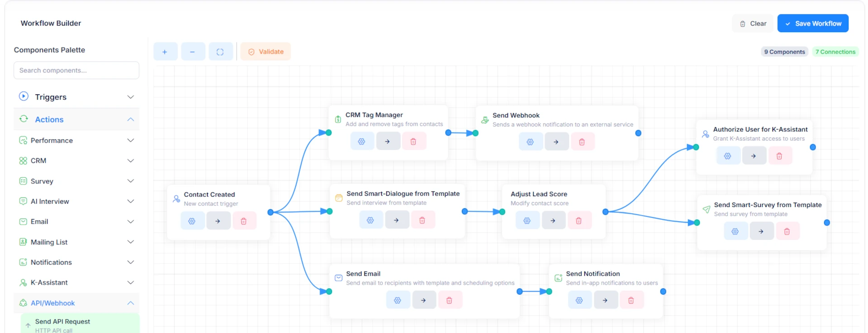Delete the Send Notification node
The width and height of the screenshot is (868, 333).
[x=631, y=300]
